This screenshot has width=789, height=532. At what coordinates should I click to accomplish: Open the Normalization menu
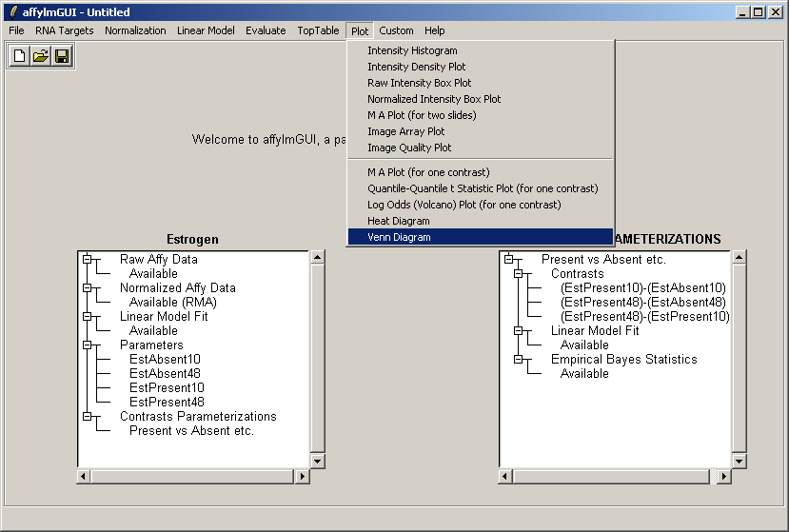coord(135,30)
